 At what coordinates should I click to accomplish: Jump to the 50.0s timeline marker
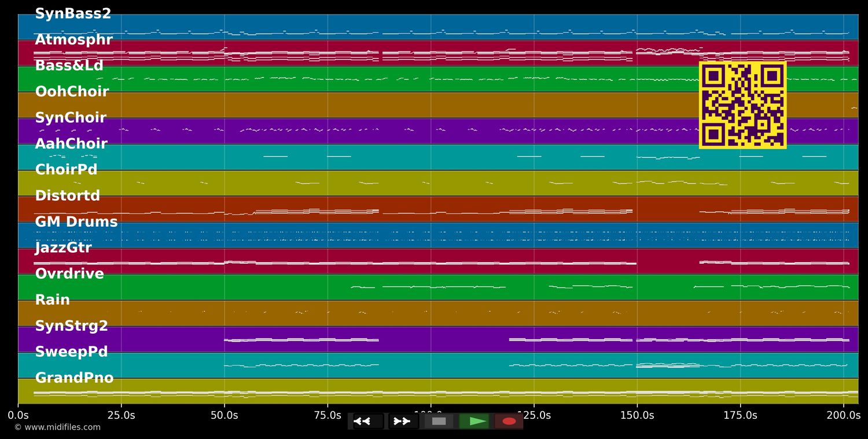[x=224, y=415]
